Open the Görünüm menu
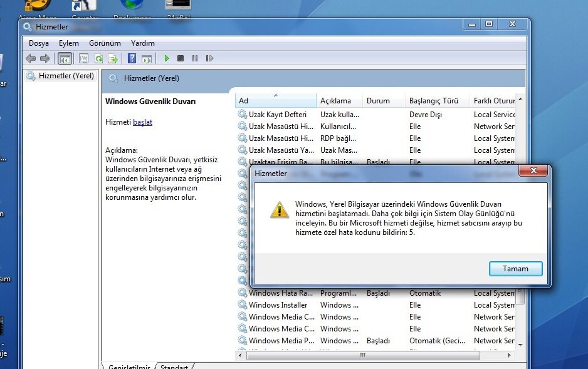 pyautogui.click(x=104, y=43)
